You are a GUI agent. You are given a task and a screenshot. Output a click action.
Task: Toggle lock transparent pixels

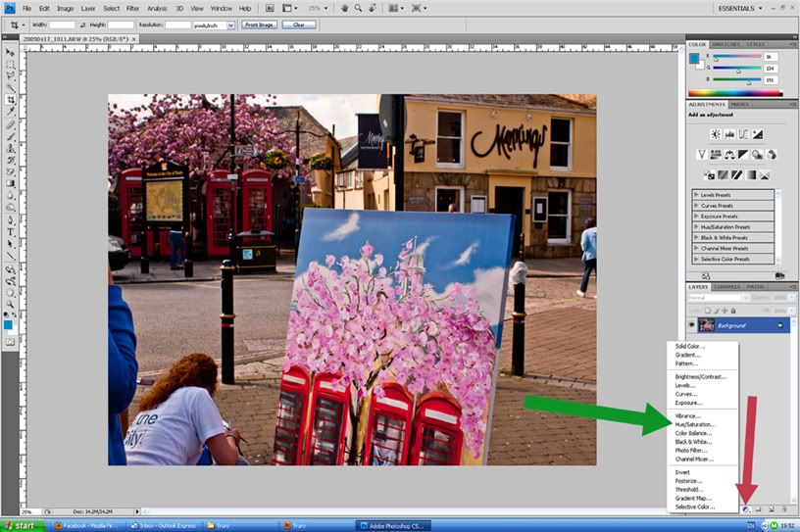(707, 311)
